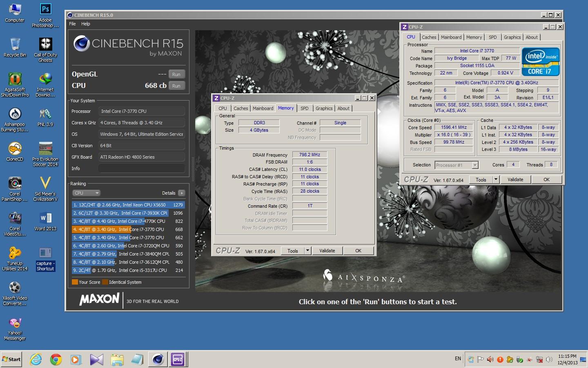Open the EN language indicator
The image size is (588, 368).
click(458, 359)
